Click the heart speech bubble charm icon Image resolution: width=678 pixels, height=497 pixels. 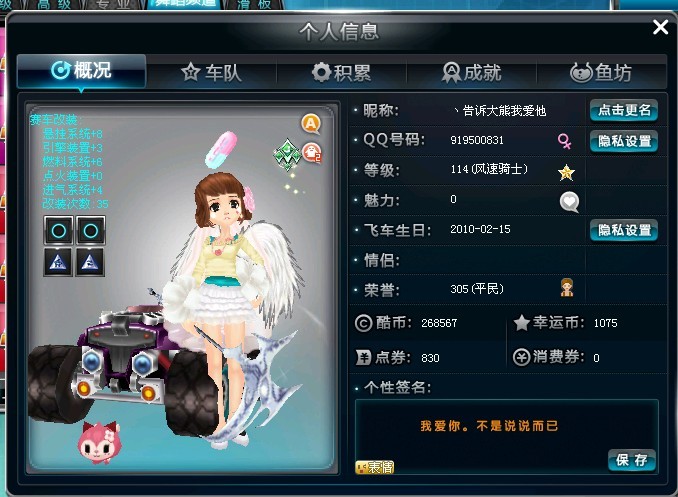pyautogui.click(x=569, y=202)
